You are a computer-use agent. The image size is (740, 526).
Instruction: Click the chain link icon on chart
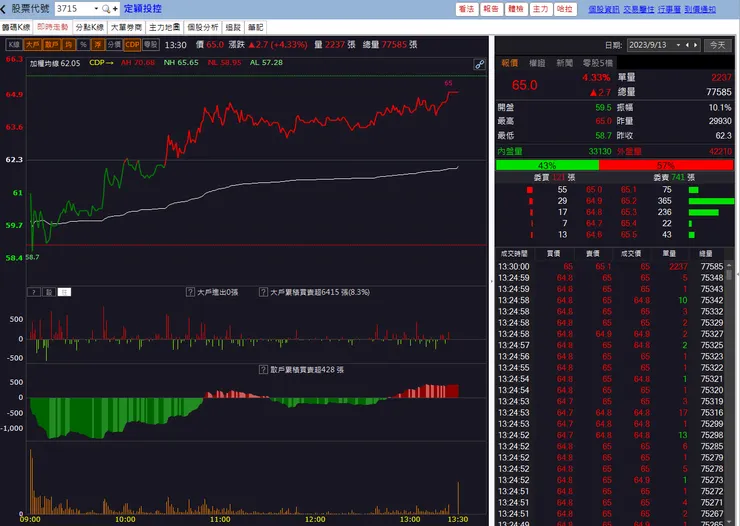479,65
